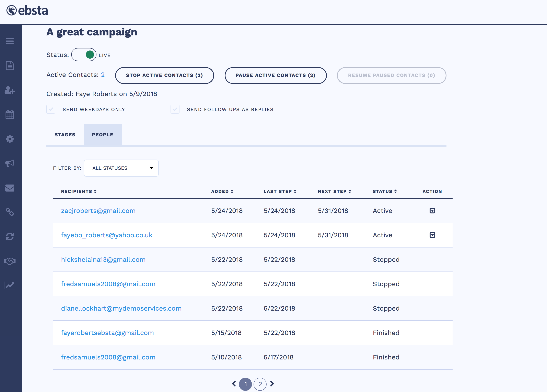This screenshot has width=547, height=392.
Task: Click the document icon in sidebar
Action: click(10, 66)
